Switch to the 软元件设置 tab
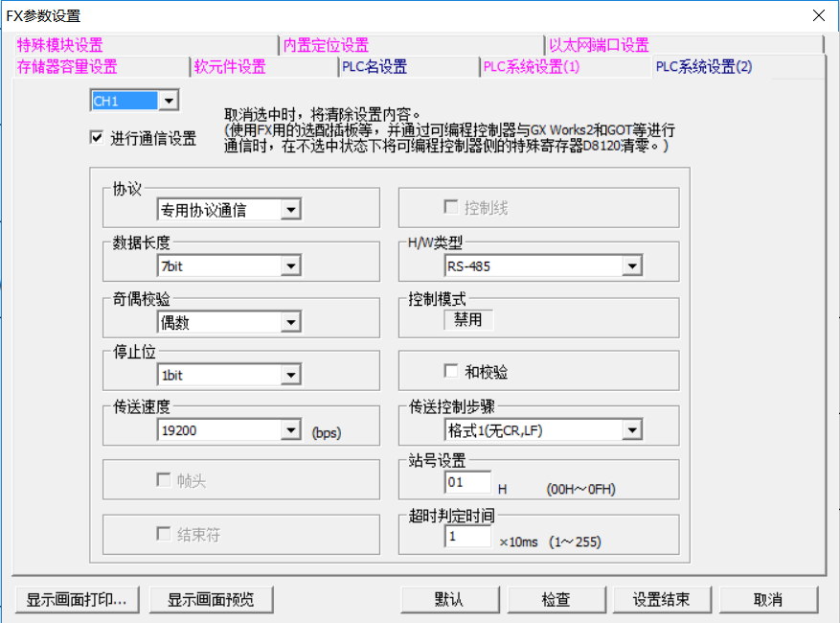The width and height of the screenshot is (840, 623). click(x=230, y=67)
